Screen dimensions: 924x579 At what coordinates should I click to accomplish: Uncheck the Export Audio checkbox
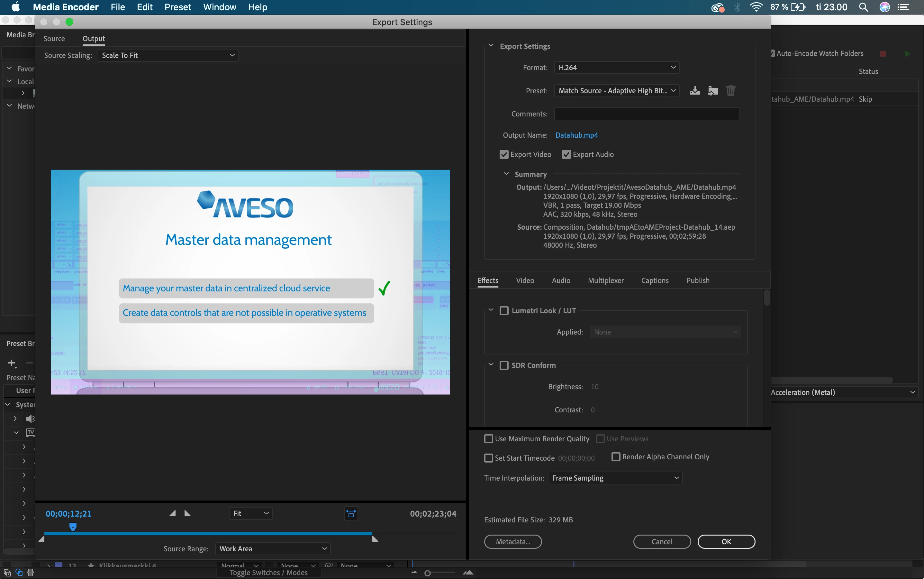(566, 154)
